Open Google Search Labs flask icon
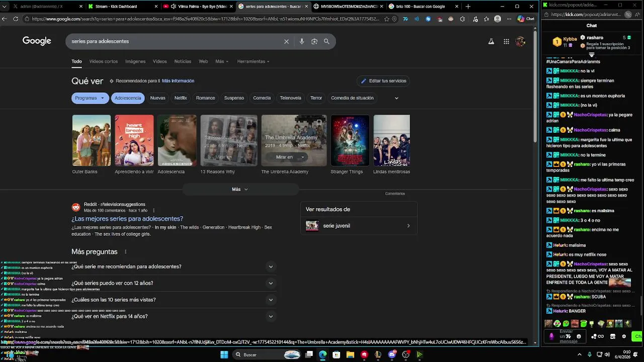 pos(491,41)
